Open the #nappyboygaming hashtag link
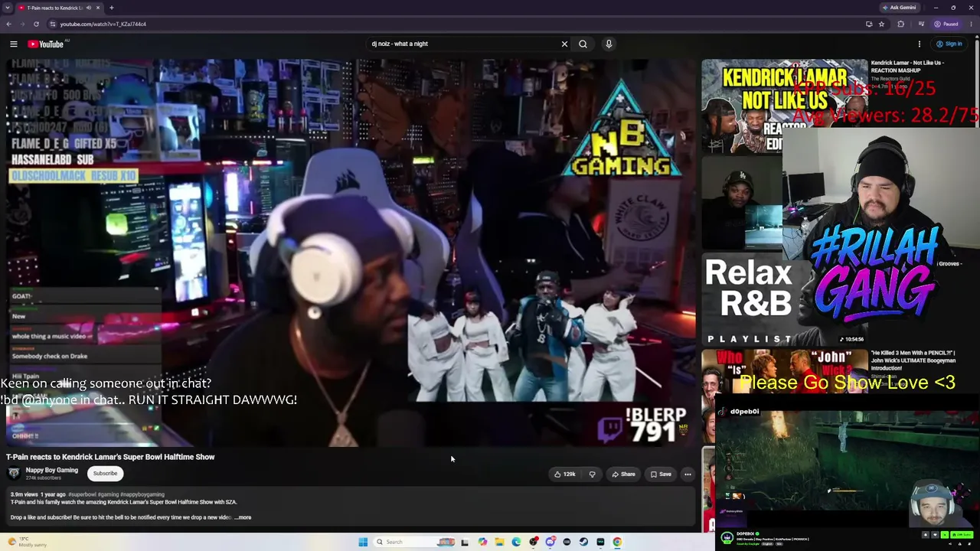The width and height of the screenshot is (980, 551). pos(142,494)
